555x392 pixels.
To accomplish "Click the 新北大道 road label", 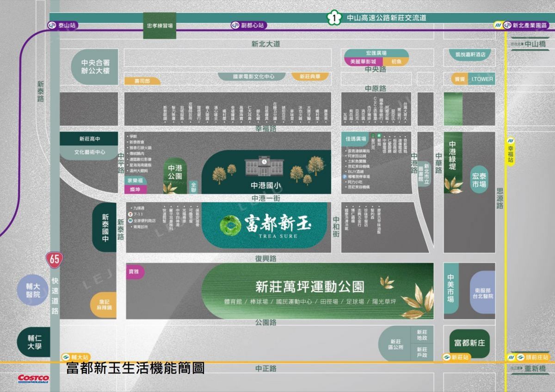I will [266, 44].
